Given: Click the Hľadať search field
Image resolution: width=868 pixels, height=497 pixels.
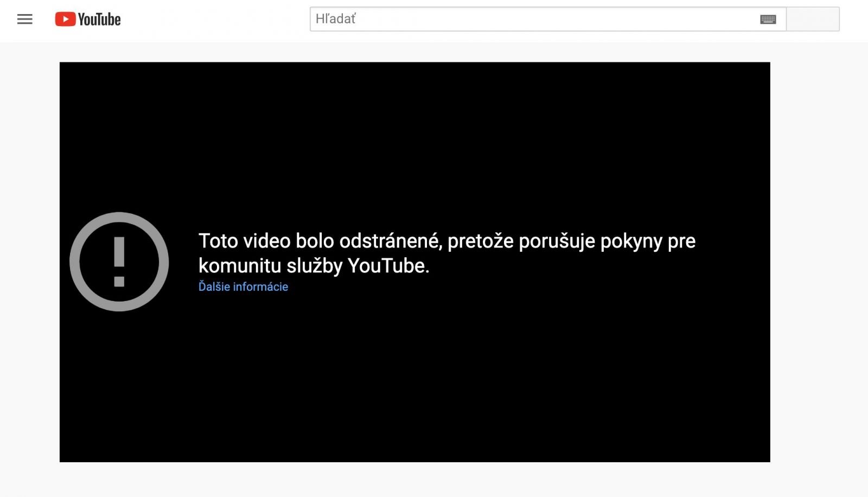Looking at the screenshot, I should pos(548,19).
